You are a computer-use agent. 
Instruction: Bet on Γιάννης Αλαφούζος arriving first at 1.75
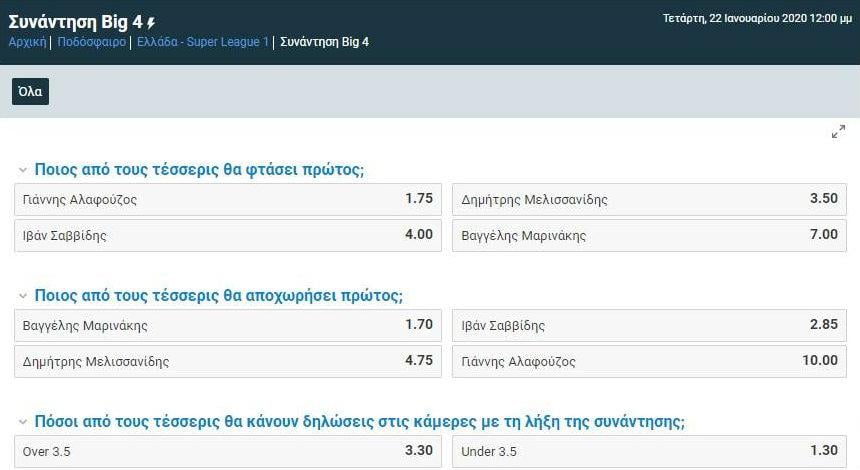coord(228,199)
